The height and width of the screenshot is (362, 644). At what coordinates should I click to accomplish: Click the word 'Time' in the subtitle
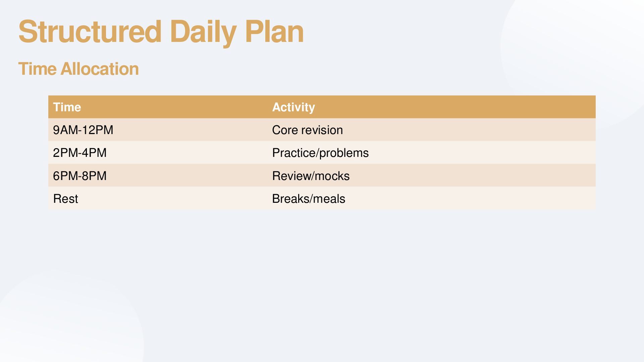37,69
